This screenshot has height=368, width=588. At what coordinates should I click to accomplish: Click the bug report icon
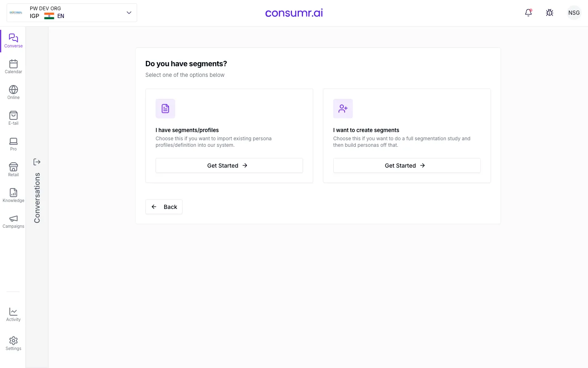coord(550,13)
